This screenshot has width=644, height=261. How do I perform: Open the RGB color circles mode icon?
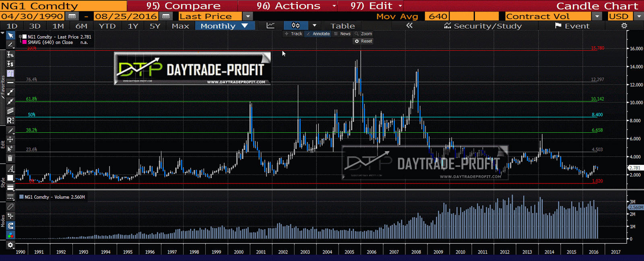(10, 235)
